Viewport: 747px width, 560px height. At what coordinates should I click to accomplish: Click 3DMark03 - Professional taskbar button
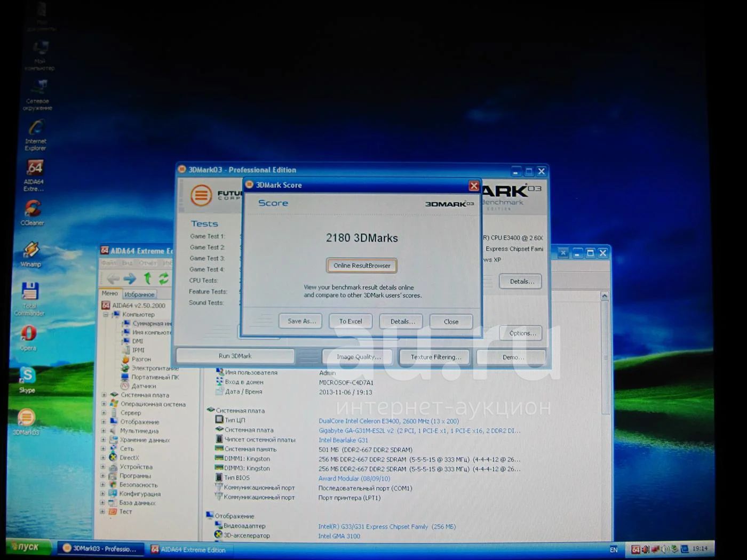[x=100, y=548]
